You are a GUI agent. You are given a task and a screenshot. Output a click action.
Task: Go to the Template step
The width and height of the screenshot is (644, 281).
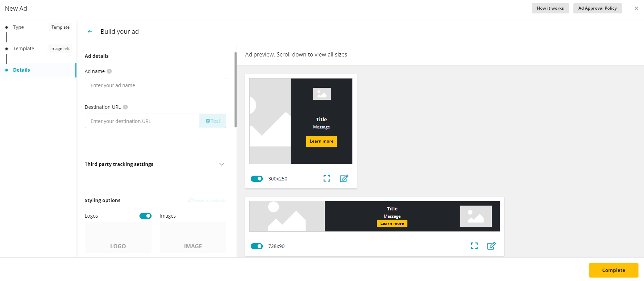(23, 49)
